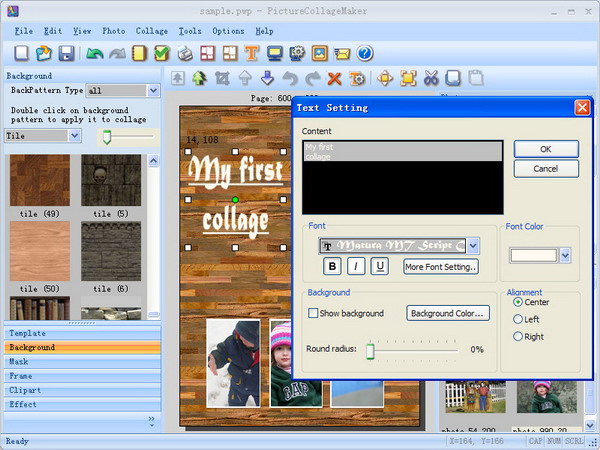Toggle Bold formatting button

(332, 266)
